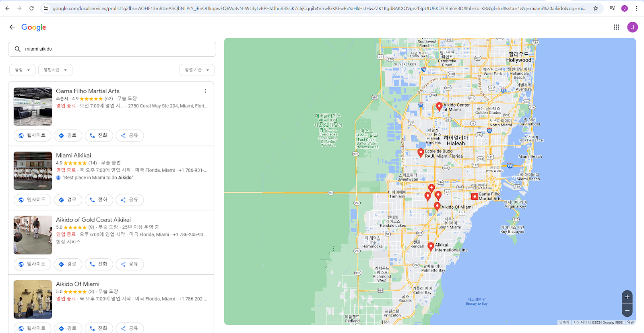644x333 pixels.
Task: View site information icon in address bar
Action: [46, 8]
